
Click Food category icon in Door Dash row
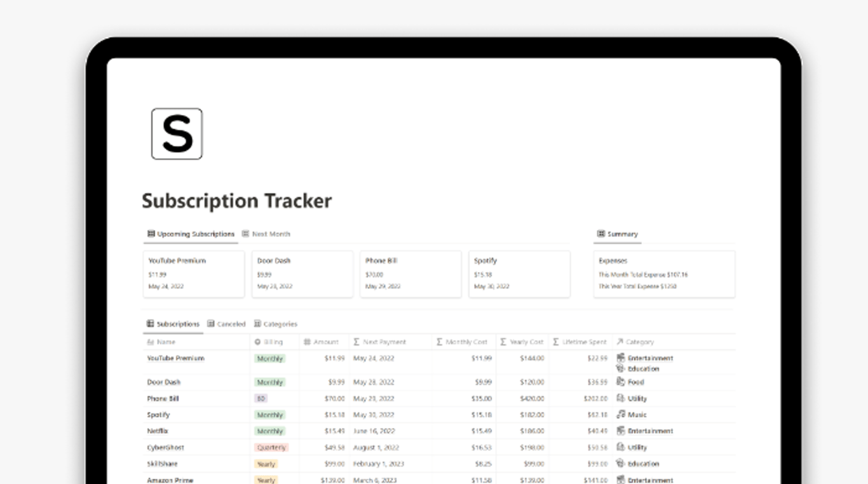(x=621, y=382)
